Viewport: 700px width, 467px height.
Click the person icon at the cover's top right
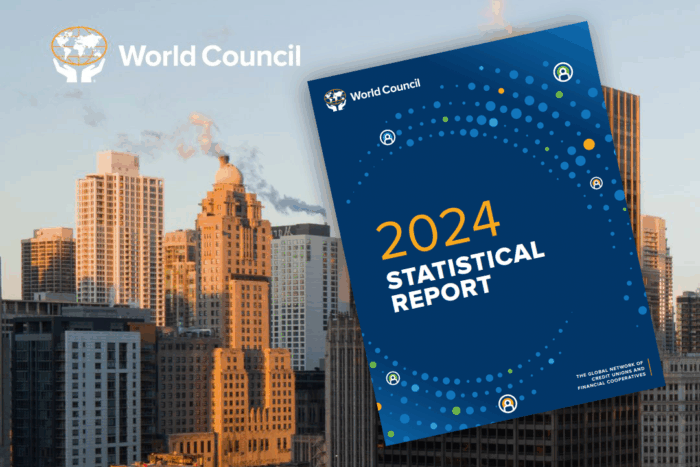[563, 72]
